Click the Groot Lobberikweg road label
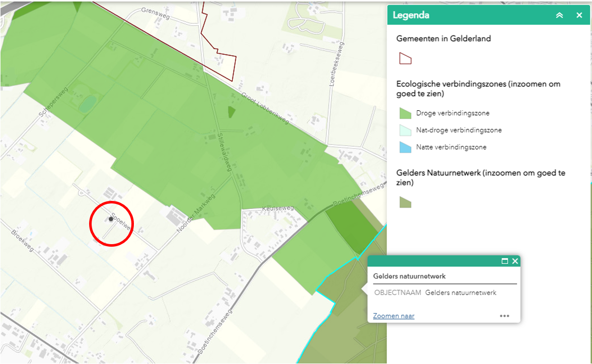Viewport: 592px width, 364px height. [x=265, y=107]
